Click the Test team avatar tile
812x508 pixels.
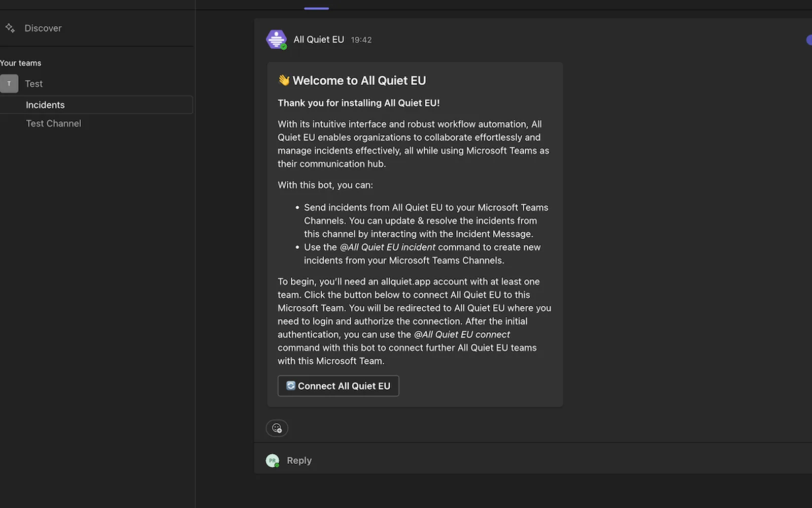pos(9,84)
